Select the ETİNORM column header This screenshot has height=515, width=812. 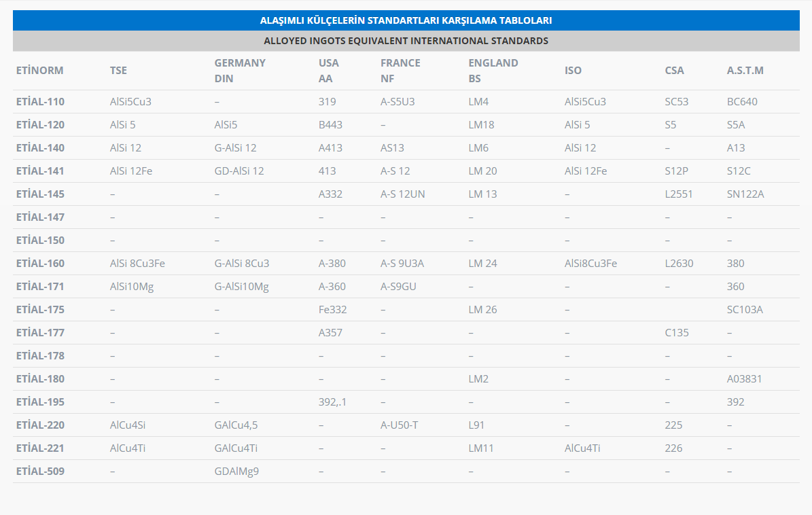(x=39, y=71)
